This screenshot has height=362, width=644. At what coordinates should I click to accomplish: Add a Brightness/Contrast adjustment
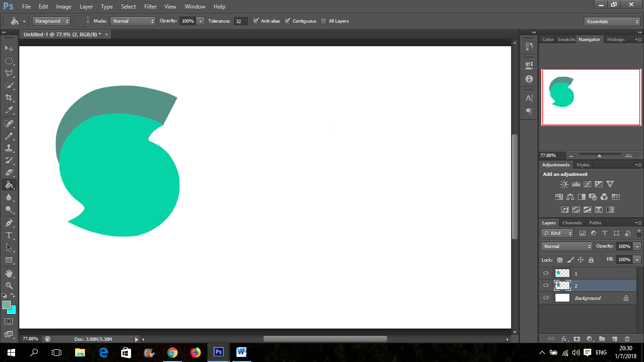(564, 184)
